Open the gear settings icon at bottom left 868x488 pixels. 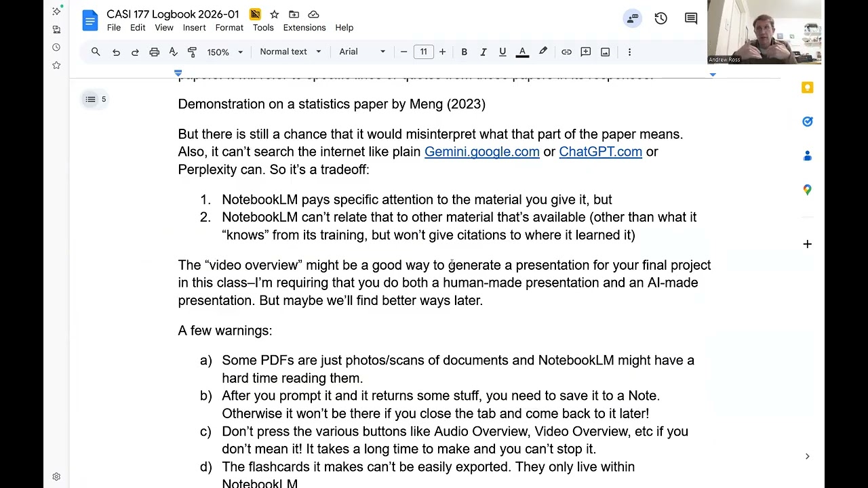pyautogui.click(x=56, y=477)
